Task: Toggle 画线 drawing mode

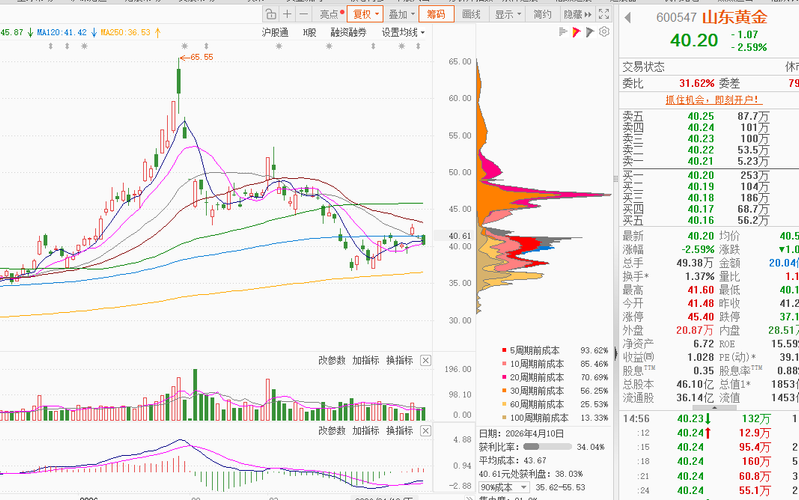Action: 471,14
